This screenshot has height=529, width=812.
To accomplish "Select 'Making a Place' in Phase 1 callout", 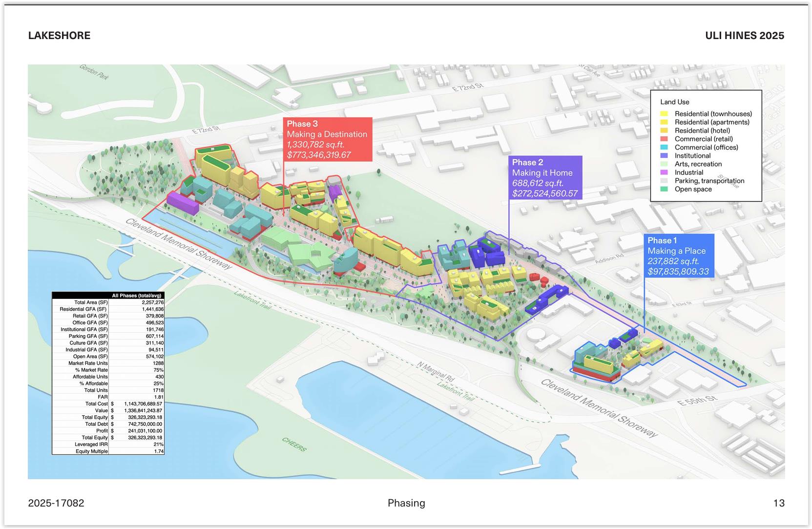I will click(677, 251).
